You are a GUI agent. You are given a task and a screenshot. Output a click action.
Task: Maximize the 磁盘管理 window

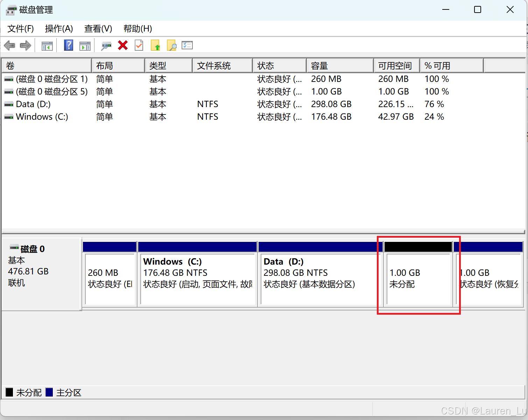point(478,10)
